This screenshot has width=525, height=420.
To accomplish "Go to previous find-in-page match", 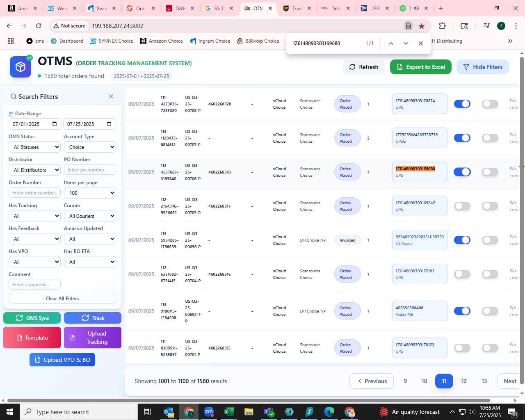I will [x=391, y=43].
